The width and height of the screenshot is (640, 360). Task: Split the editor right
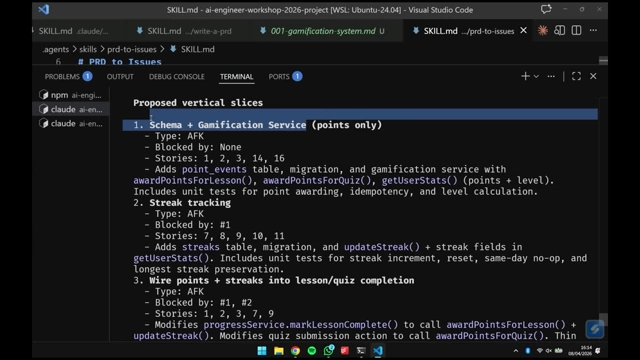click(576, 31)
